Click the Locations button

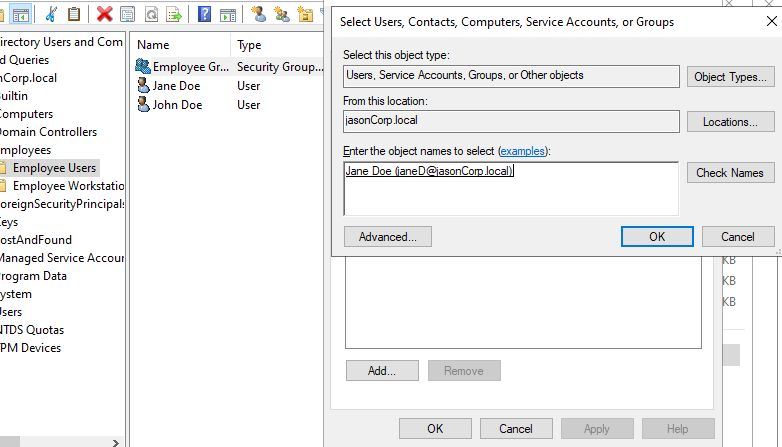[730, 122]
